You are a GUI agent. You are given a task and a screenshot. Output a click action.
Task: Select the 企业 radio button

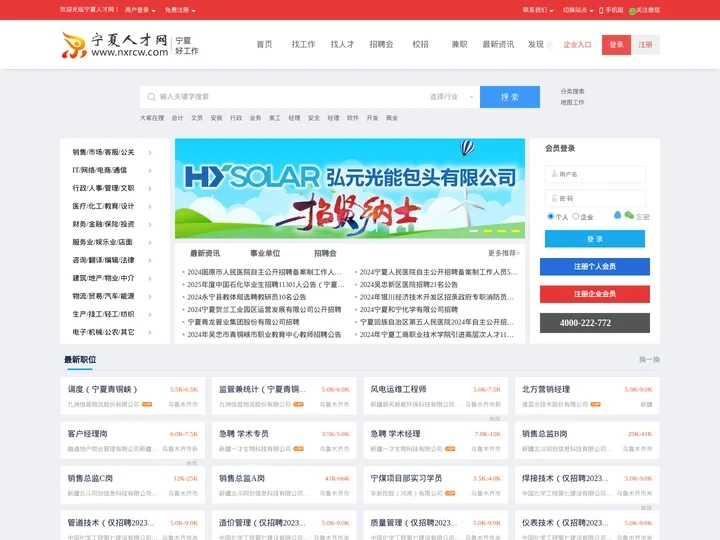pyautogui.click(x=575, y=216)
